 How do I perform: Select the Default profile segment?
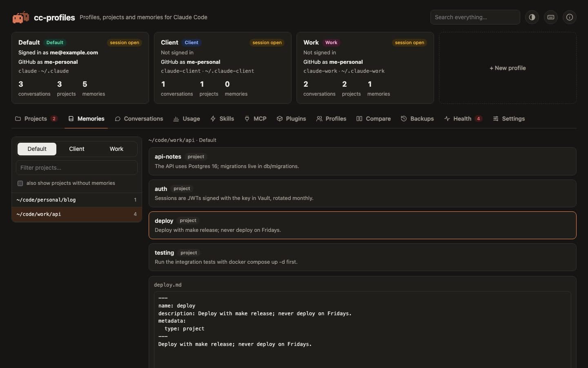37,149
